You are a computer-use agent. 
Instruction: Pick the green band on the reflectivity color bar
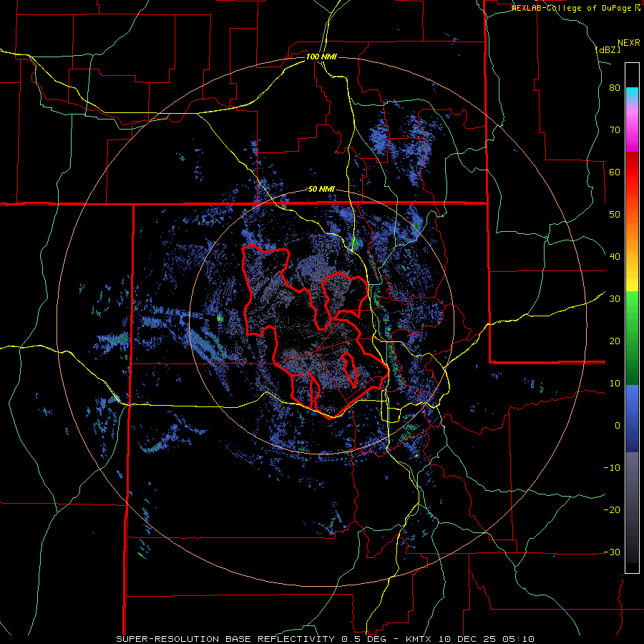coord(632,338)
